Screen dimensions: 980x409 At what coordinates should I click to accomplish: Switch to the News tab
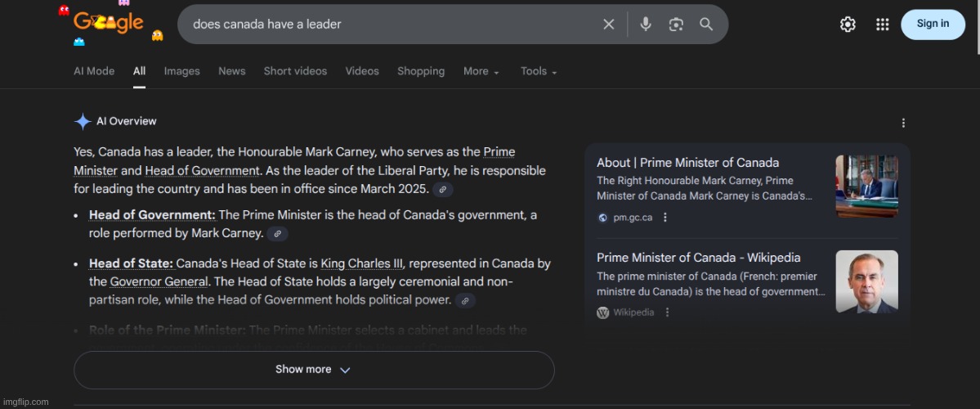coord(231,71)
